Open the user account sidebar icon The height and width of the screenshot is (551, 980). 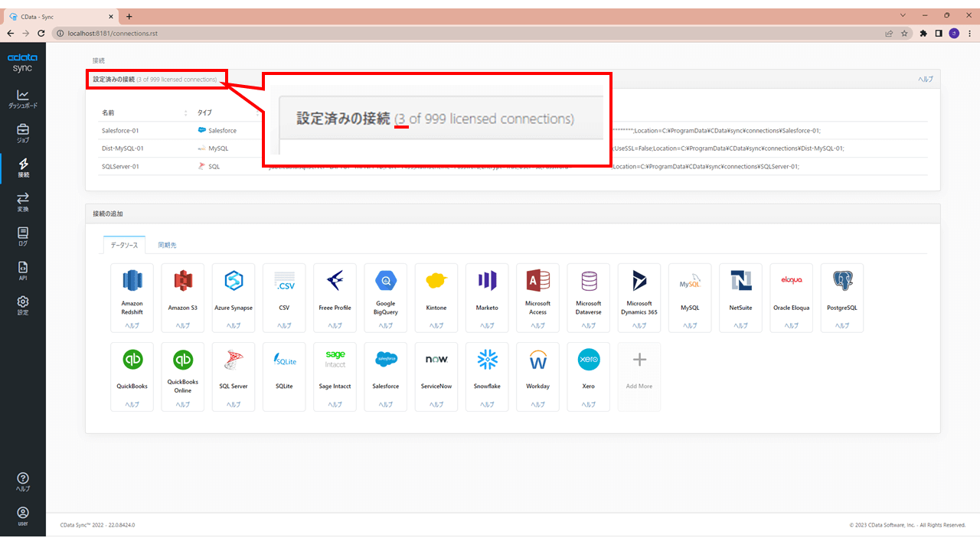tap(23, 517)
